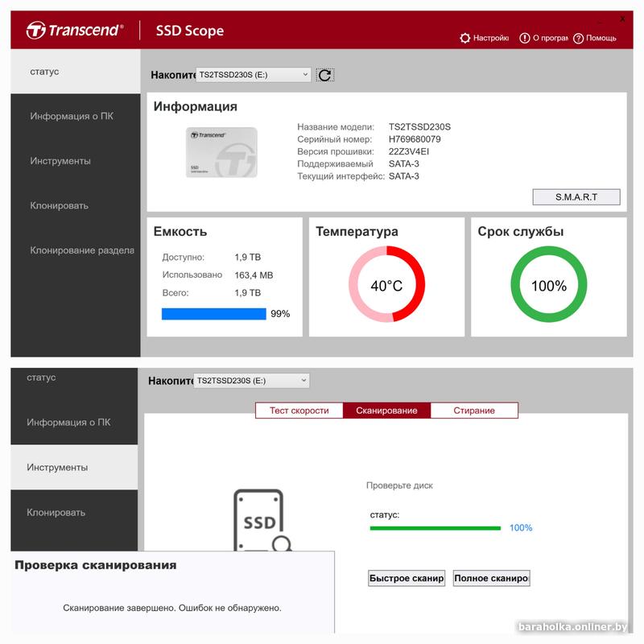Click serial number H769680079
Viewport: 644px width, 644px height.
click(x=415, y=139)
